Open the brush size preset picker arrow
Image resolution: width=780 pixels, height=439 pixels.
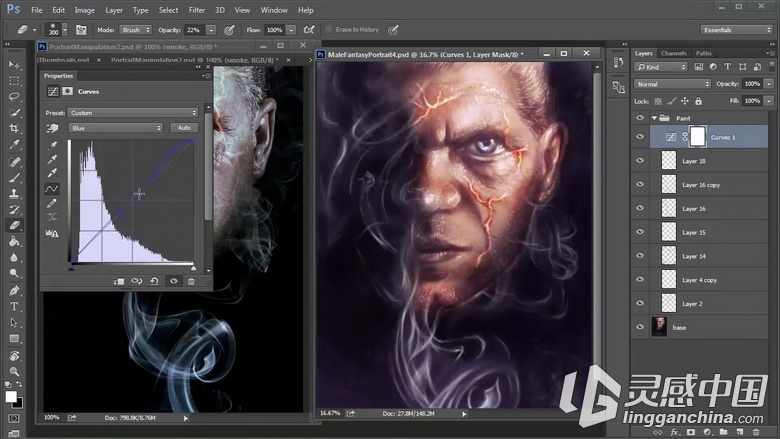[65, 30]
